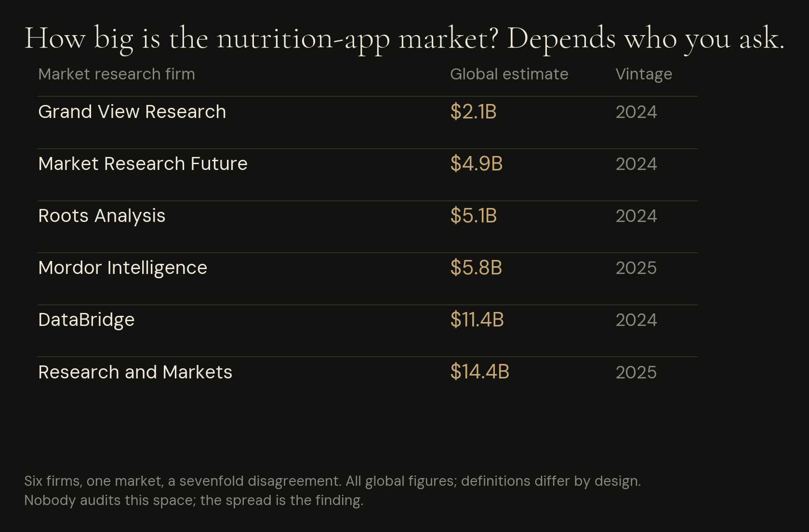Click the 2025 vintage for Mordor Intelligence
This screenshot has height=532, width=809.
(636, 268)
